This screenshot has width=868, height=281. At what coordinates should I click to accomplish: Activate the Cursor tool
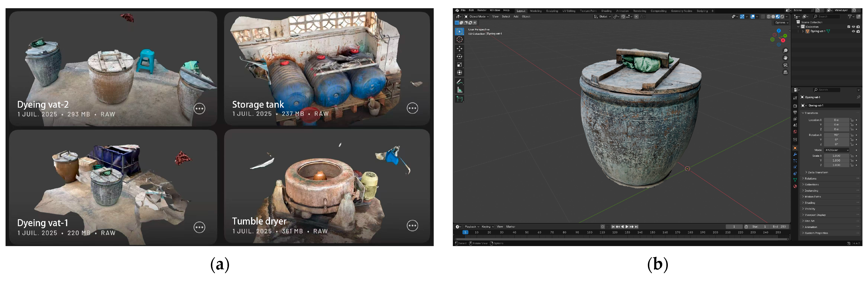click(x=459, y=39)
